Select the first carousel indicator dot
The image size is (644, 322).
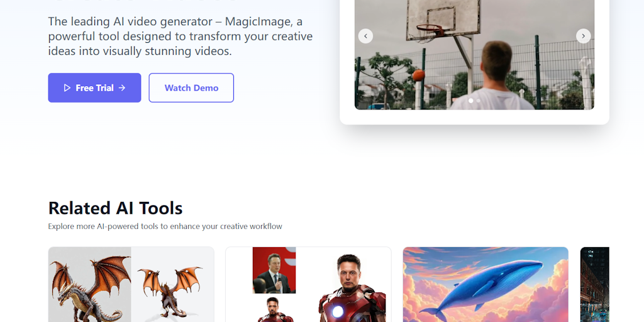point(470,101)
